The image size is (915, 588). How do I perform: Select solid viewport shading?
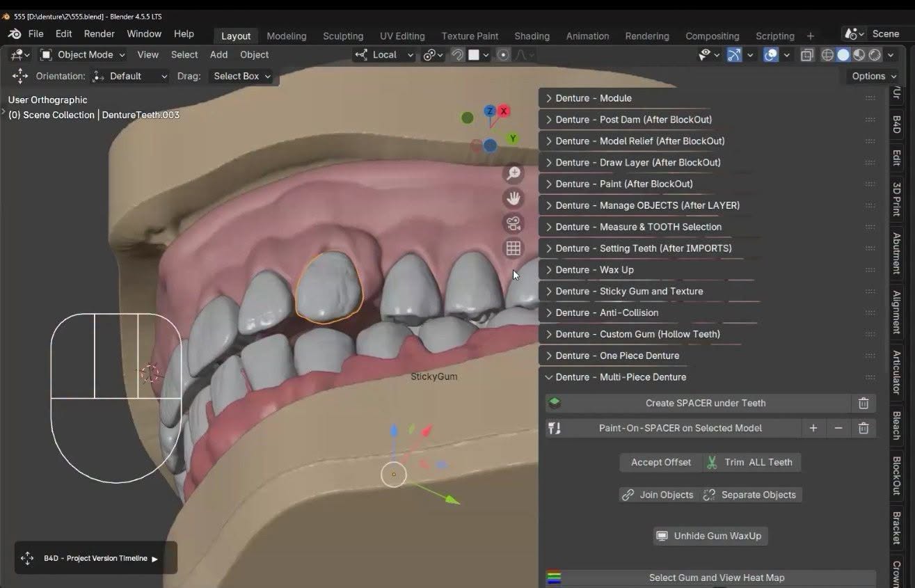(843, 54)
